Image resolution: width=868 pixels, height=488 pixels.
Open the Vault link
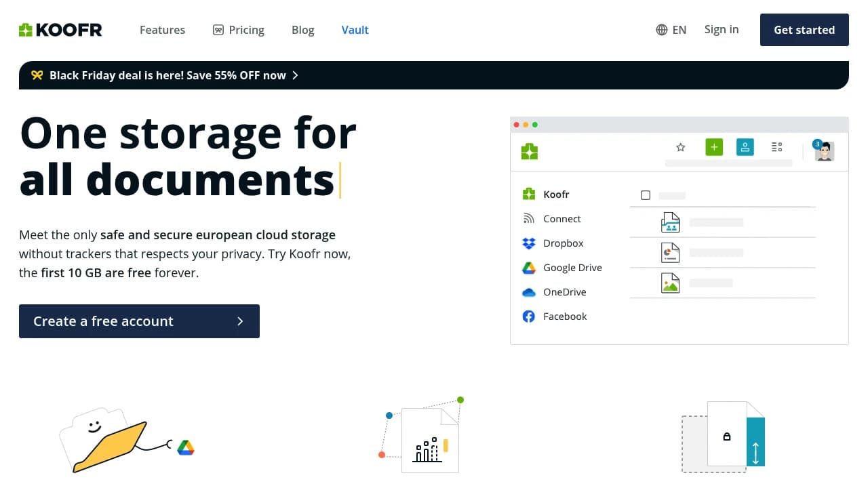tap(355, 30)
